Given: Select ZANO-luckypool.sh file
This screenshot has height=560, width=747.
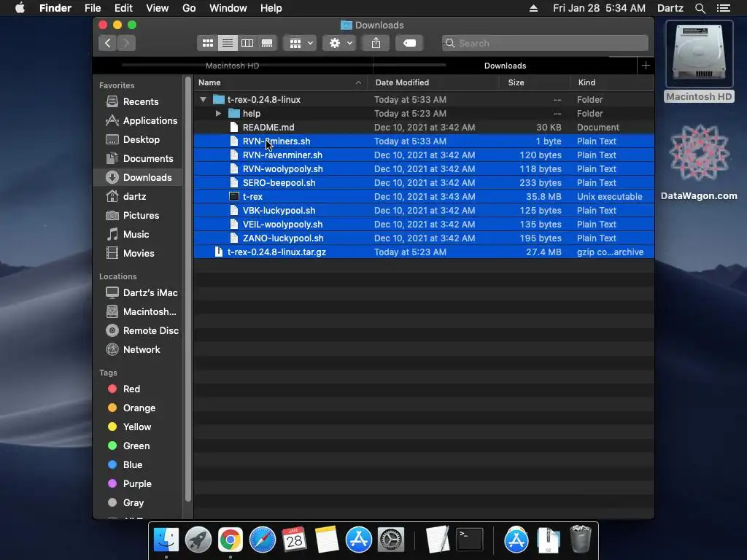Looking at the screenshot, I should tap(424, 238).
